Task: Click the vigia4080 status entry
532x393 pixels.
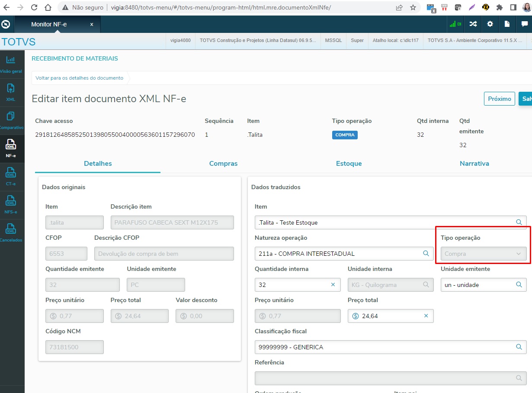Action: click(x=180, y=40)
